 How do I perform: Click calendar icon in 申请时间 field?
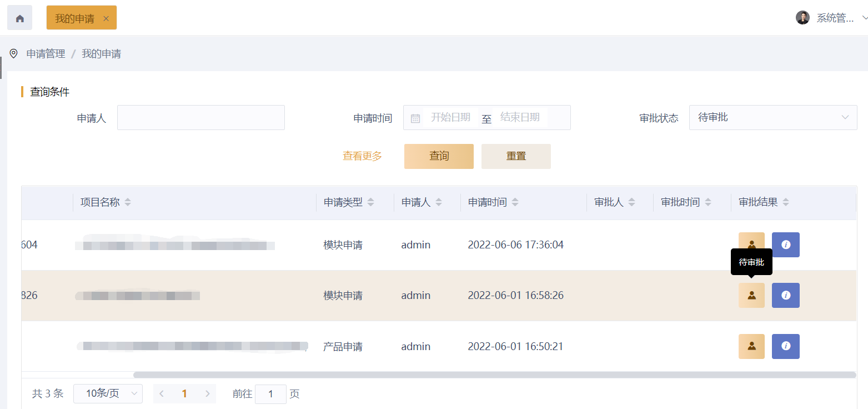[x=415, y=118]
